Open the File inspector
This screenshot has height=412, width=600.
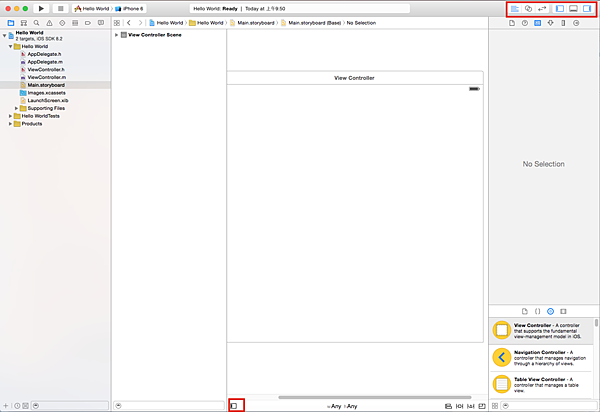pos(512,23)
